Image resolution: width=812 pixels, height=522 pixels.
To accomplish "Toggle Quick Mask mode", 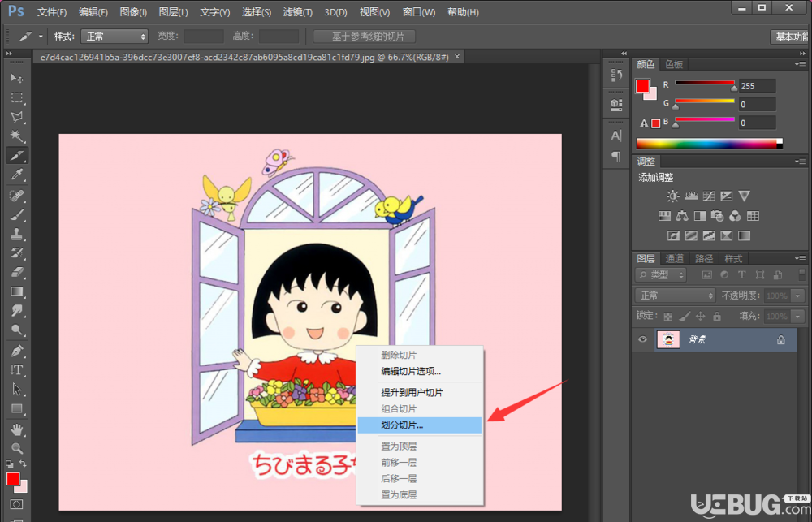I will tap(16, 504).
